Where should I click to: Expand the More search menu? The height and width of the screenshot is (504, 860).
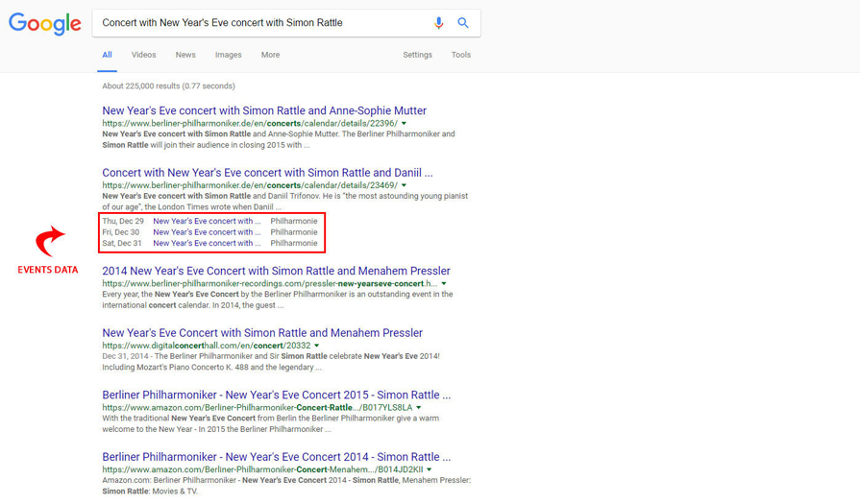pyautogui.click(x=270, y=55)
